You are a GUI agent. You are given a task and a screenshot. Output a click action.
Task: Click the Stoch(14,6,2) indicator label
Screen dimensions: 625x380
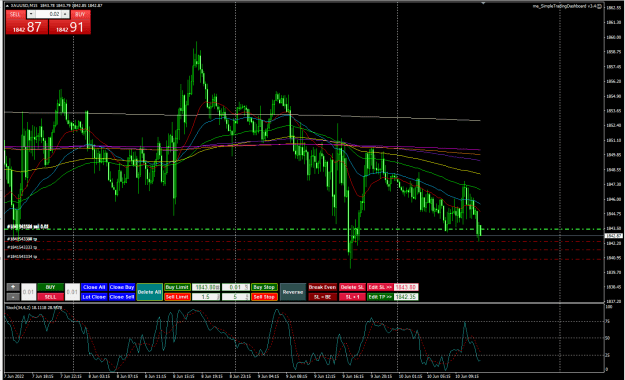(x=34, y=307)
